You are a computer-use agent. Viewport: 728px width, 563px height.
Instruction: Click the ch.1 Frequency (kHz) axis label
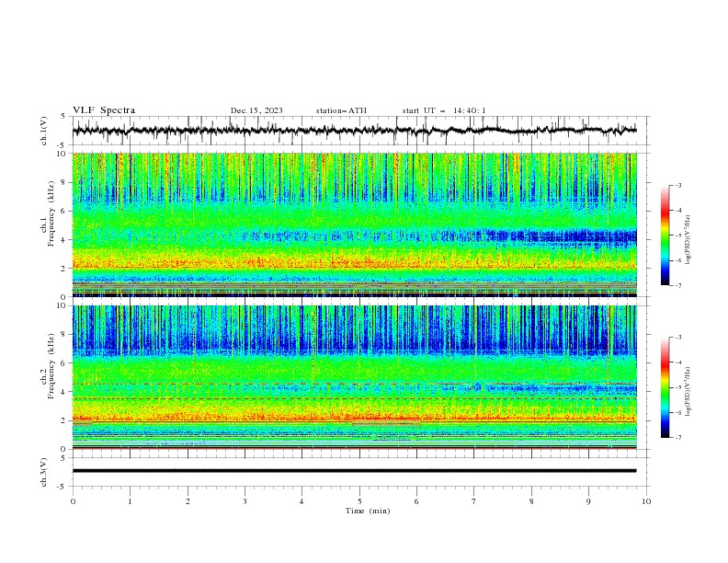click(x=48, y=212)
